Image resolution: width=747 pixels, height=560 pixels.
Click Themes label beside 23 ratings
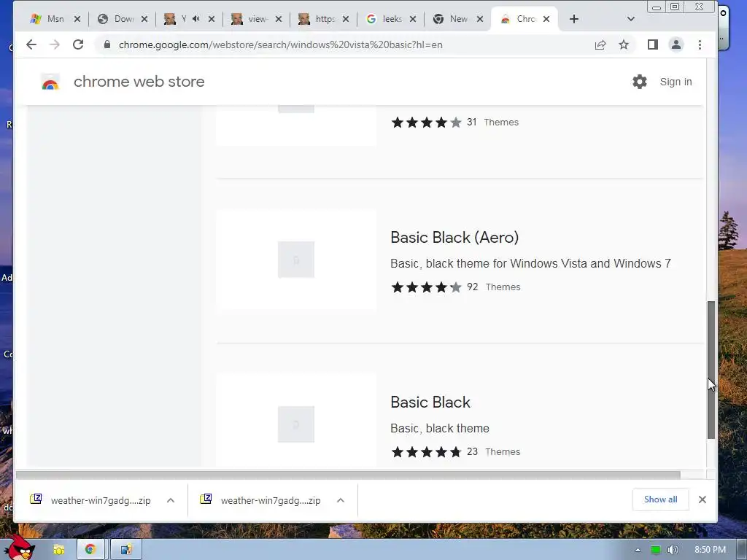pos(503,452)
